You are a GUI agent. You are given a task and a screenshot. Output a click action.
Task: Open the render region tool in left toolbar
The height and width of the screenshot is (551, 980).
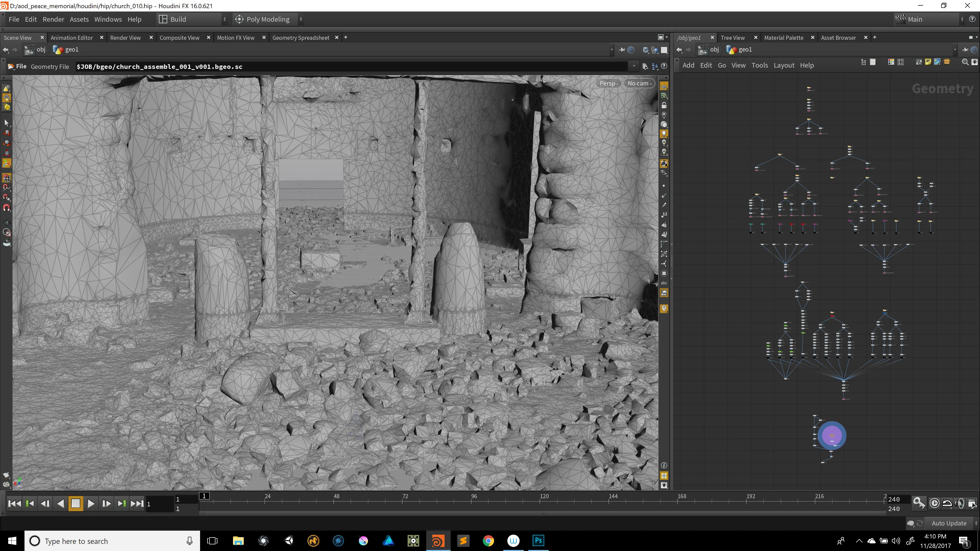[6, 233]
